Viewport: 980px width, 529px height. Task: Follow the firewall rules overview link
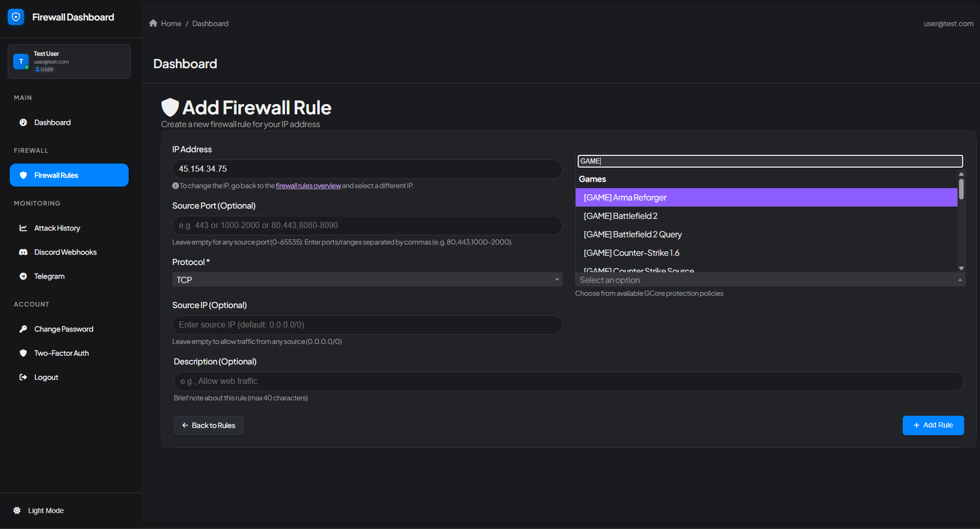click(x=308, y=186)
